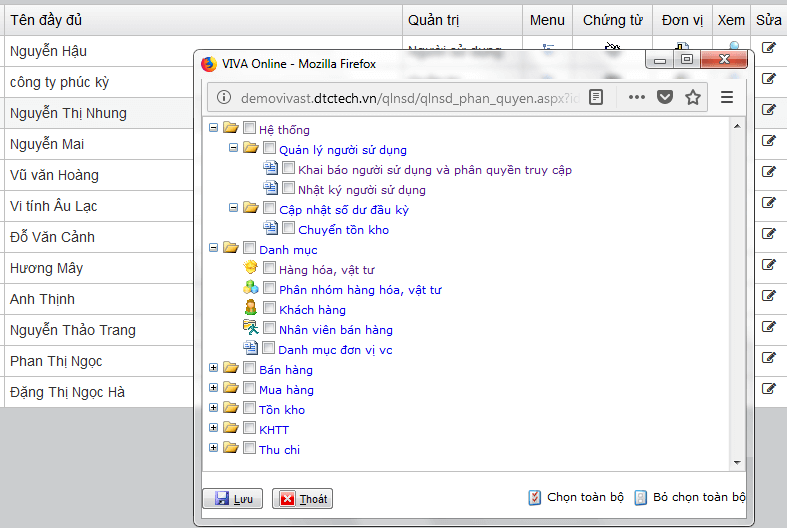Open page actions three-dot menu

[x=636, y=97]
